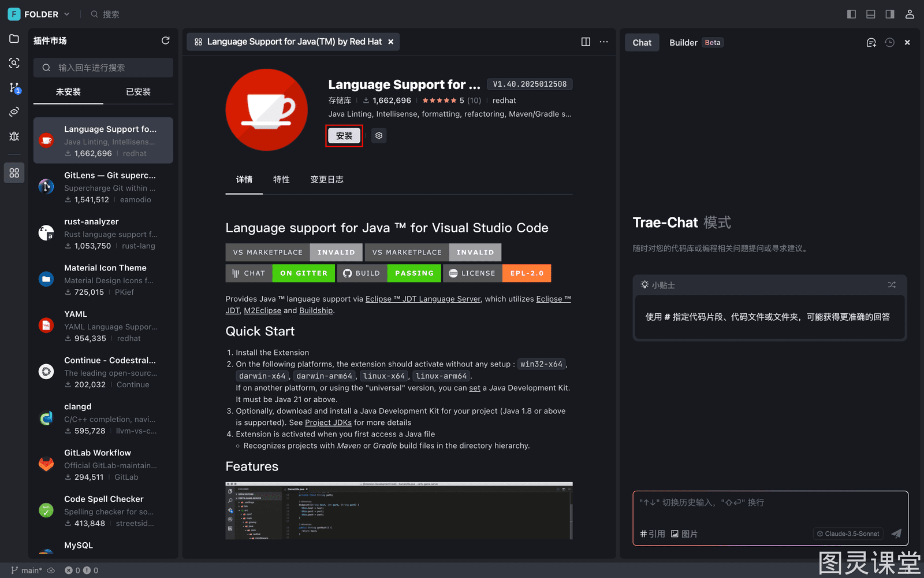The image size is (924, 578).
Task: Open the 变更日志 changelog tab
Action: pyautogui.click(x=327, y=180)
